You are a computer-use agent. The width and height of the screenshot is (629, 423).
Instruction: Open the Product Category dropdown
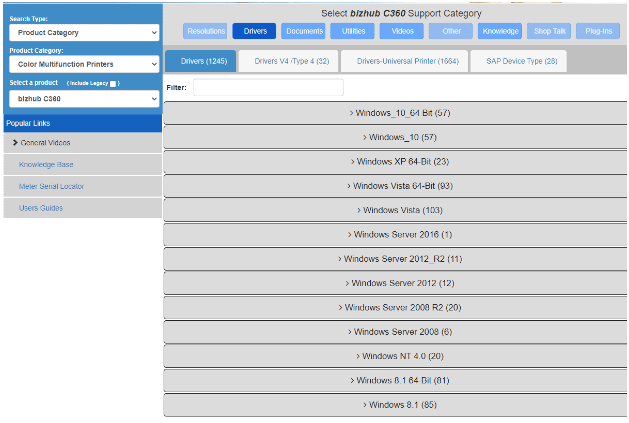[x=84, y=64]
